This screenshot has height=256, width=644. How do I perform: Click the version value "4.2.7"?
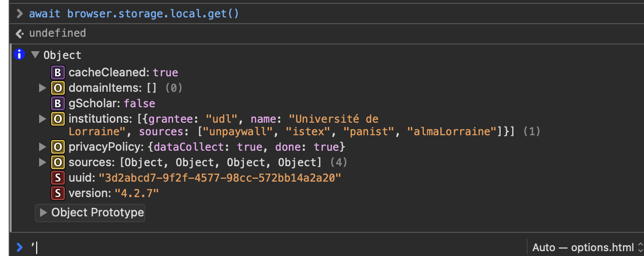tap(137, 193)
